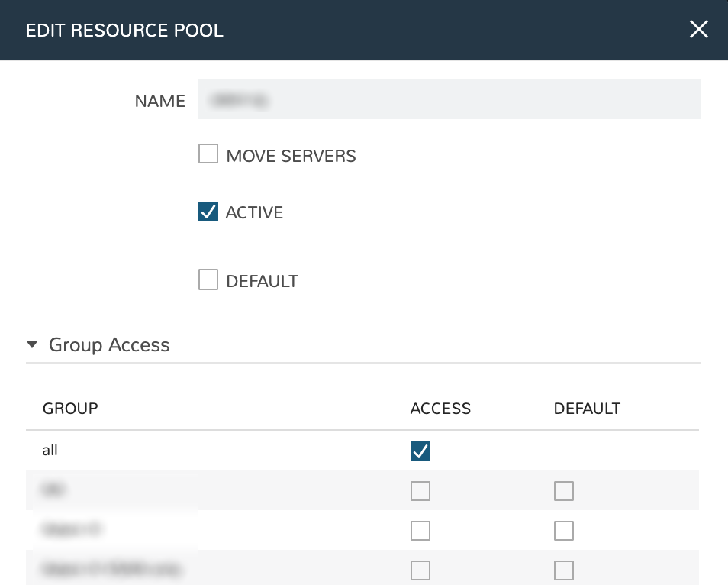This screenshot has height=585, width=728.
Task: Enable Default for the third group row
Action: pos(563,531)
